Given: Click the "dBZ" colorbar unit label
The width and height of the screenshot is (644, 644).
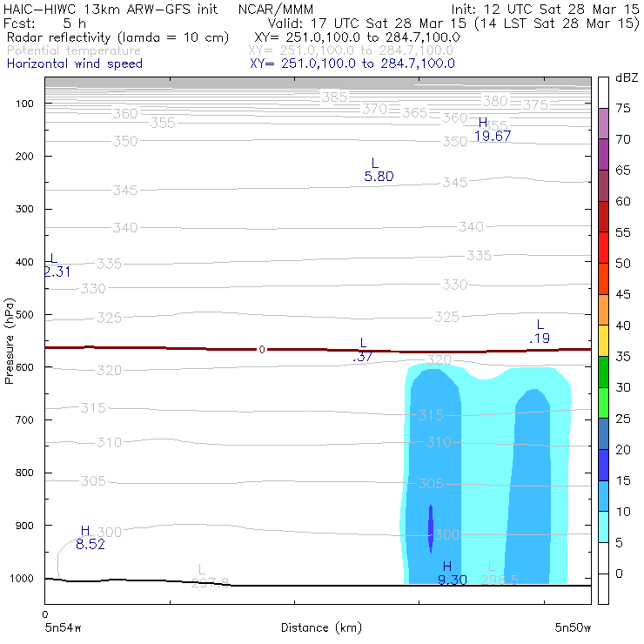Looking at the screenshot, I should (627, 78).
